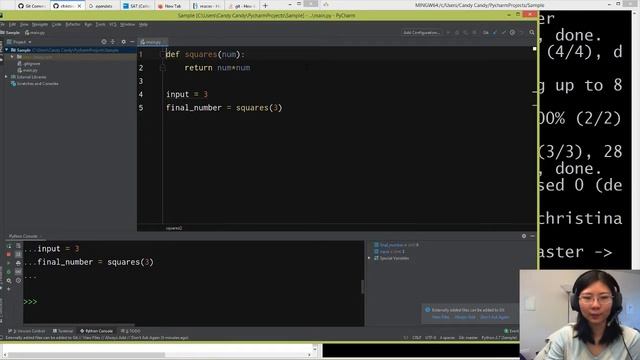Open the View menu in PyCharm
Image resolution: width=640 pixels, height=360 pixels.
click(x=24, y=24)
